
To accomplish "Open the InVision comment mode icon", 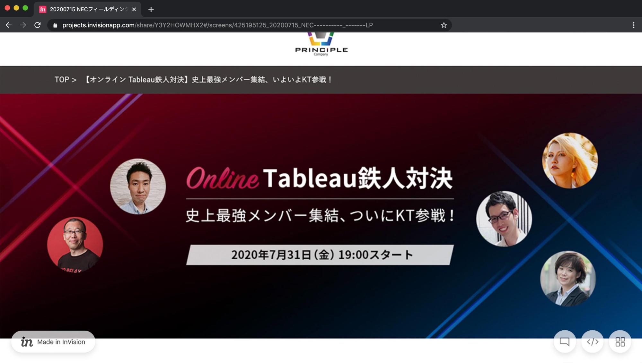I will [x=564, y=342].
